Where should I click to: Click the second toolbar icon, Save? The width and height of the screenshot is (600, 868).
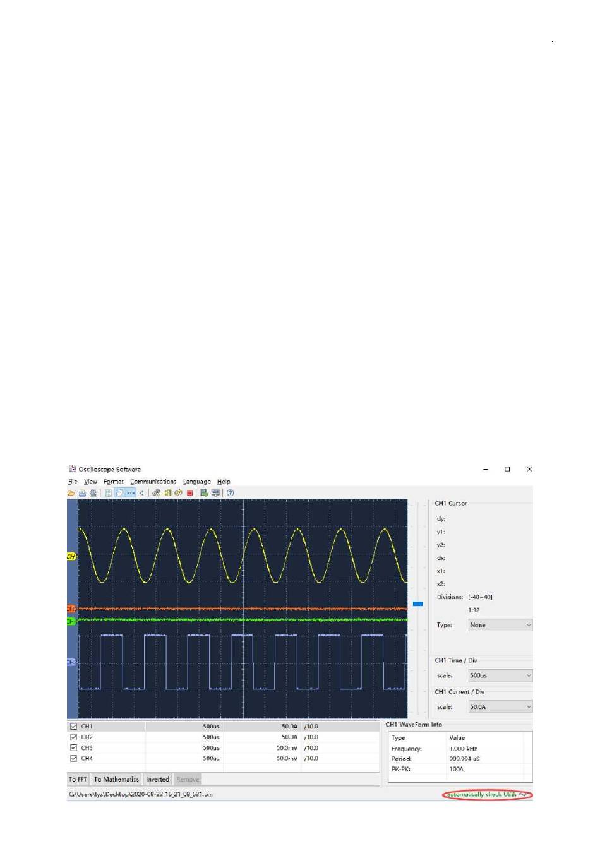point(82,493)
